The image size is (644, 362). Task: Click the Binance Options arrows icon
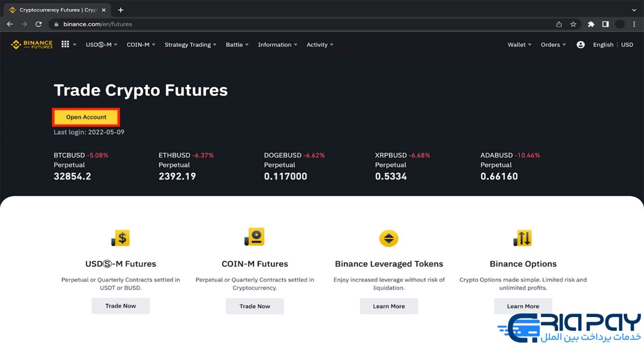tap(523, 238)
